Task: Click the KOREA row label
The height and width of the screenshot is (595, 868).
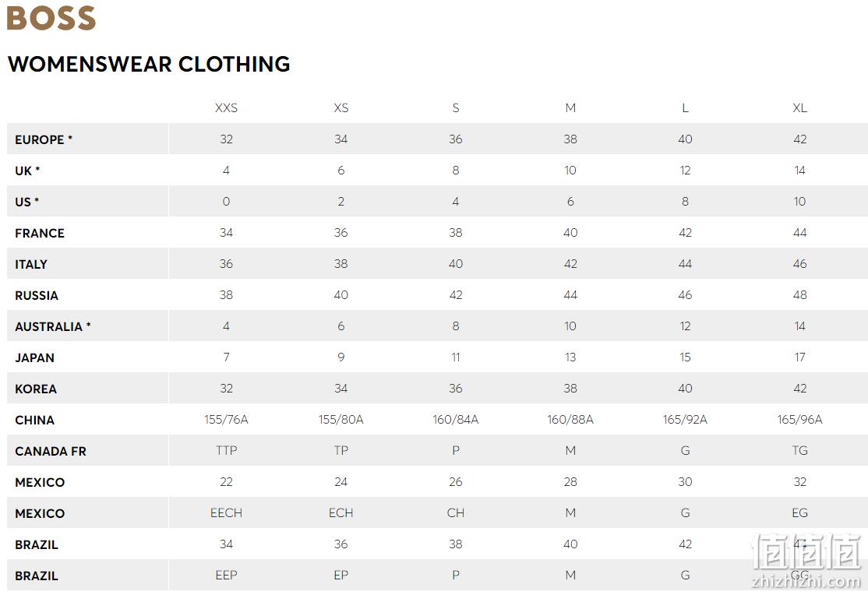Action: (x=36, y=389)
